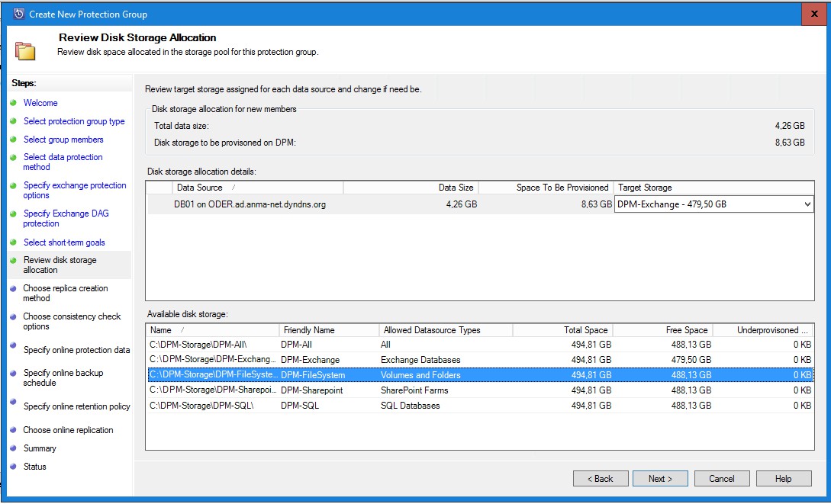831x504 pixels.
Task: Sort available storage by Friendly Name column
Action: [329, 330]
